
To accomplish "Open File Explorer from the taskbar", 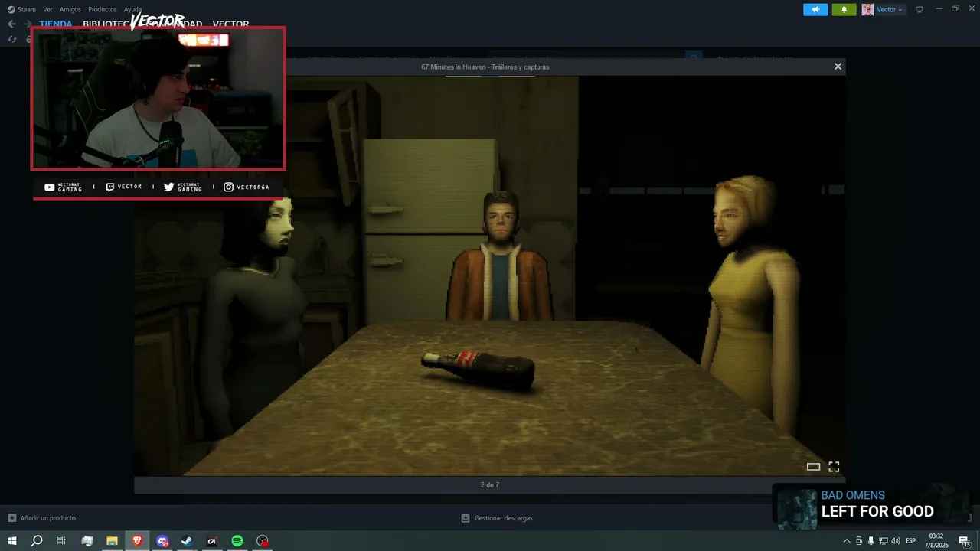I will click(x=112, y=541).
